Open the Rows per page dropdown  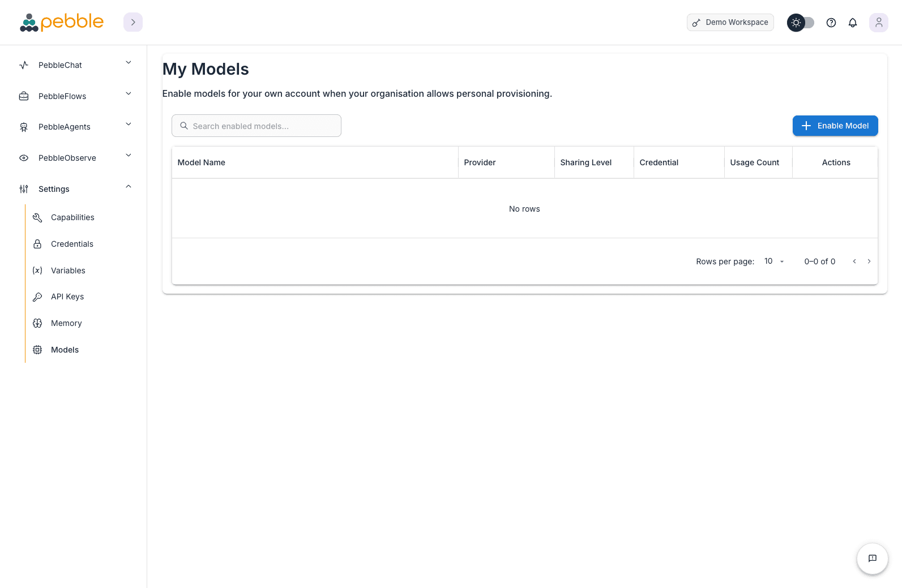tap(773, 261)
